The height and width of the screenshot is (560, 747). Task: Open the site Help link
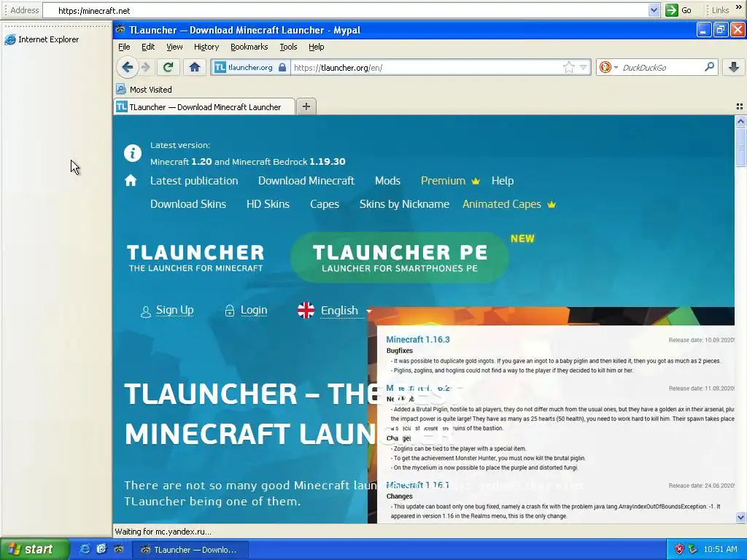[503, 181]
